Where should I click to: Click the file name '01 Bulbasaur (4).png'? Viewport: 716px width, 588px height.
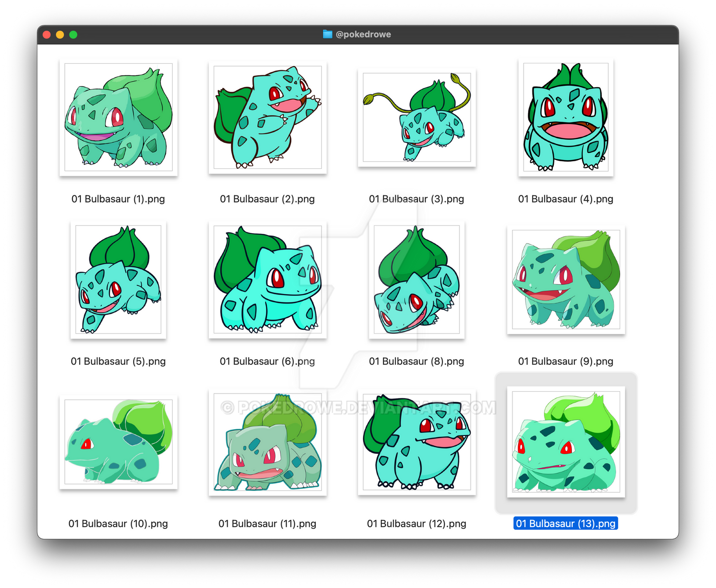tap(566, 199)
